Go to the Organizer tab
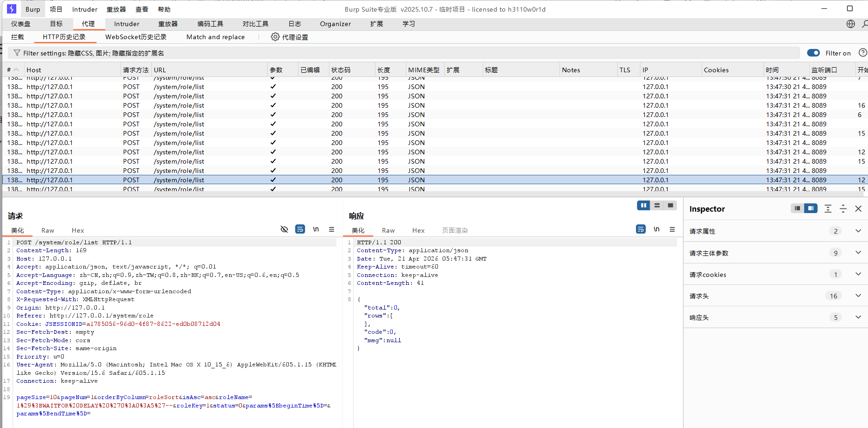 click(335, 24)
